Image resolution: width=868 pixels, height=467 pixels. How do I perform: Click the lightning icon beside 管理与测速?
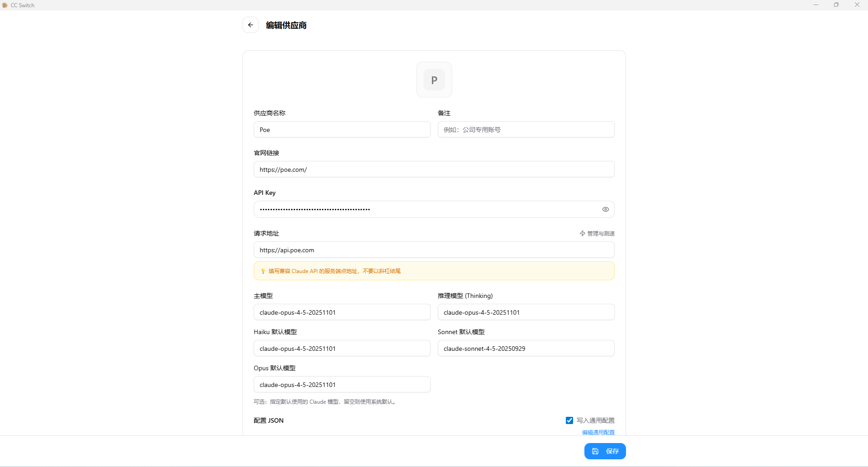[582, 233]
